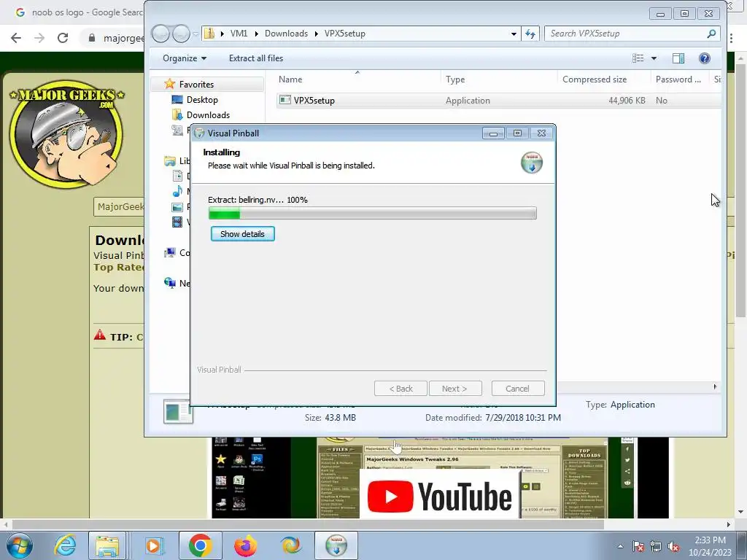
Task: Open the clock showing 2:33 PM
Action: [710, 546]
